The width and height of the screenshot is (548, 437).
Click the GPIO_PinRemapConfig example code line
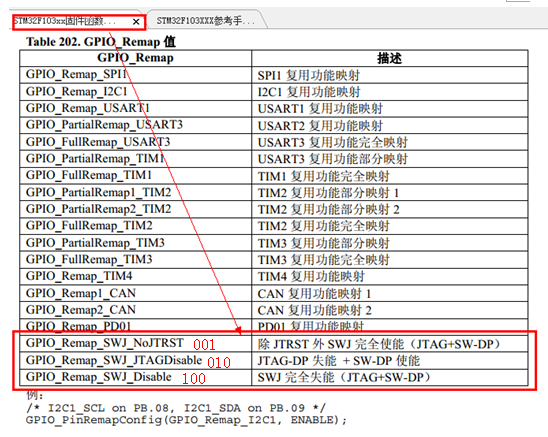click(x=186, y=420)
